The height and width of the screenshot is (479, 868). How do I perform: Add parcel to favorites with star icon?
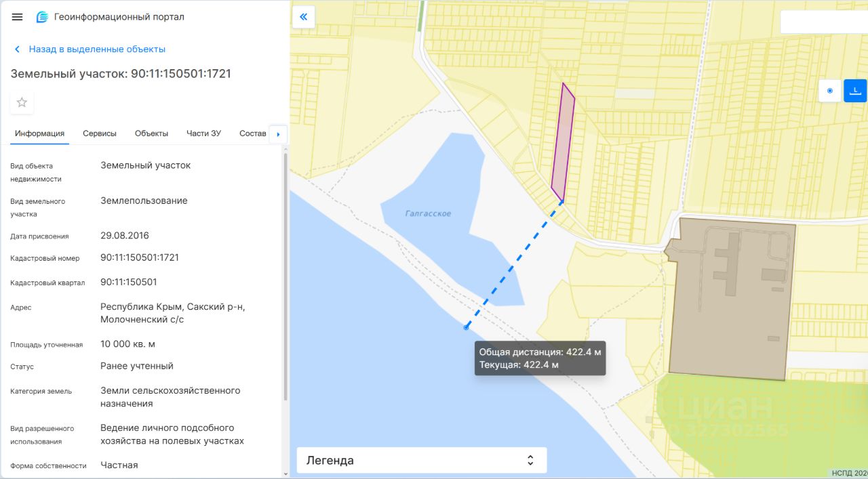22,102
